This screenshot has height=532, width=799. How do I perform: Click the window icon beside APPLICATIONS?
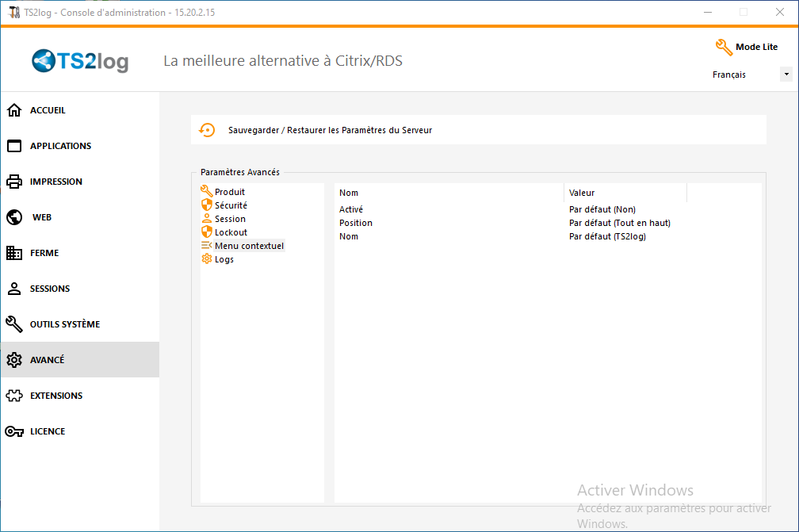(x=14, y=146)
